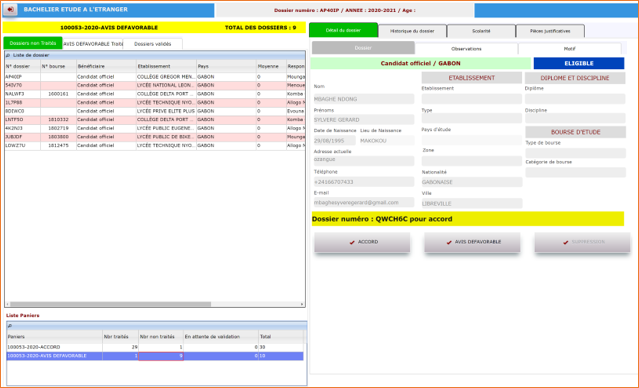Click the Catégorie de bourse field
Image resolution: width=639 pixels, height=388 pixels.
575,172
